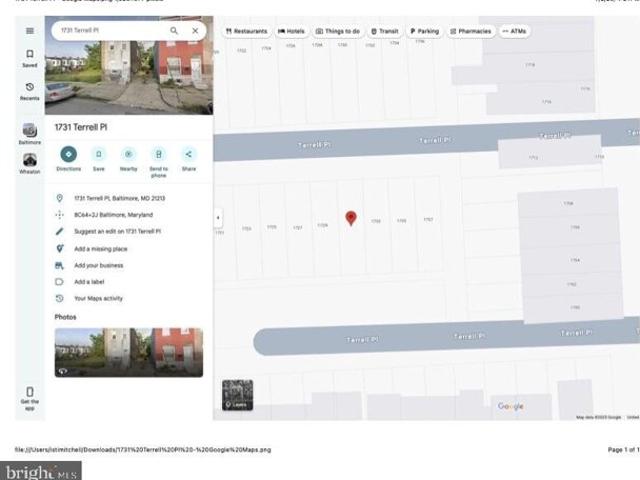640x480 pixels.
Task: Select the Pharmacies chip
Action: click(471, 31)
